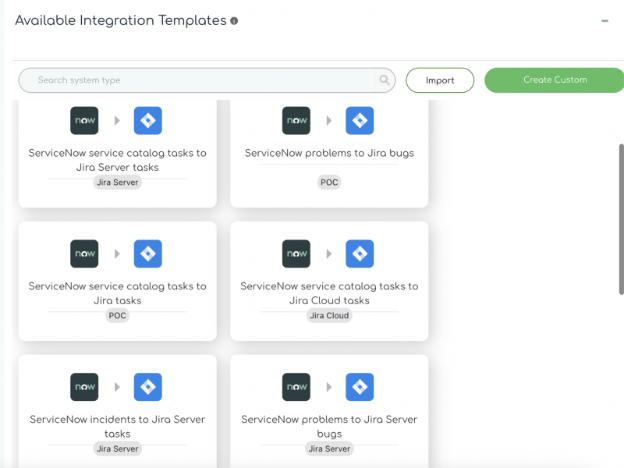624x468 pixels.
Task: Collapse the Available Integration Templates panel
Action: (x=604, y=21)
